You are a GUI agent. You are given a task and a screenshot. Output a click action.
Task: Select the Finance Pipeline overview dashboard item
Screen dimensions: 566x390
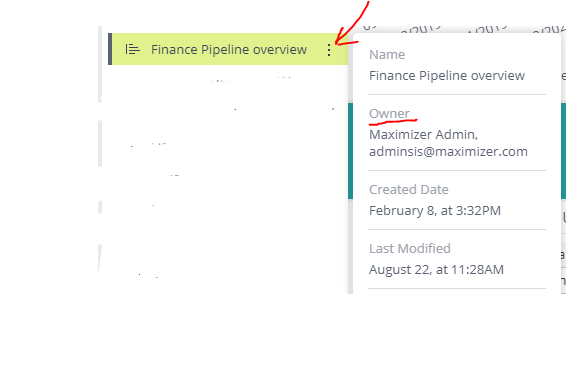(230, 49)
